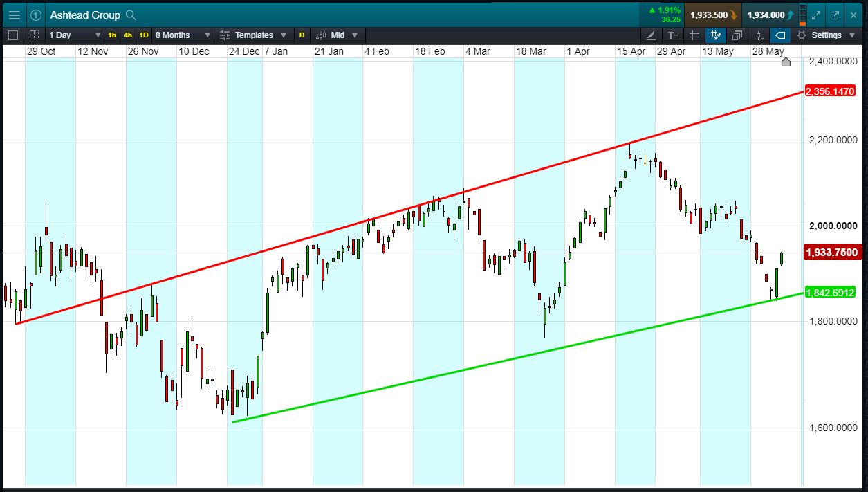Click the 12 Nov date label

click(93, 51)
